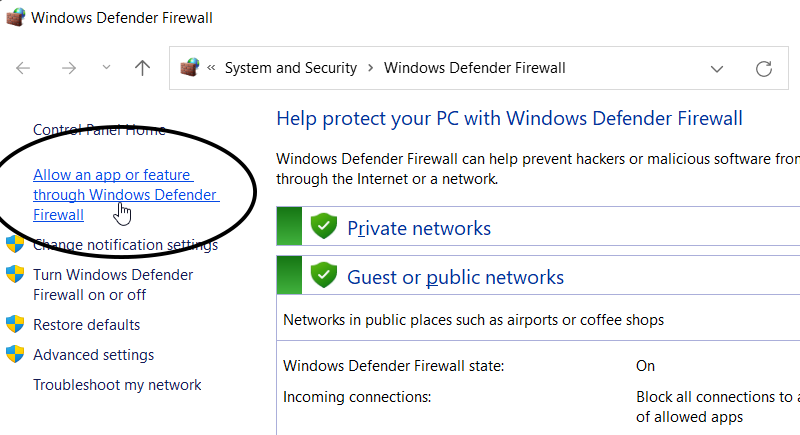Image resolution: width=800 pixels, height=435 pixels.
Task: Open the recent locations dropdown chevron
Action: (x=106, y=67)
